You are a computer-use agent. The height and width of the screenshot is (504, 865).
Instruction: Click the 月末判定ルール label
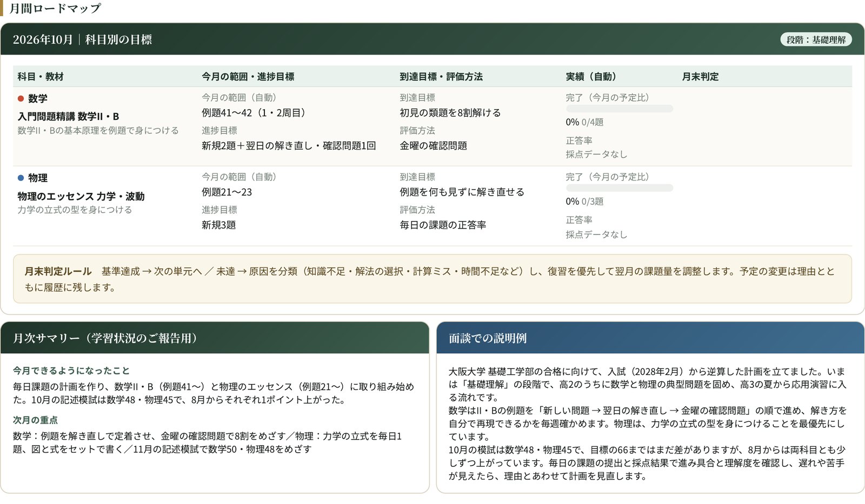pos(58,271)
